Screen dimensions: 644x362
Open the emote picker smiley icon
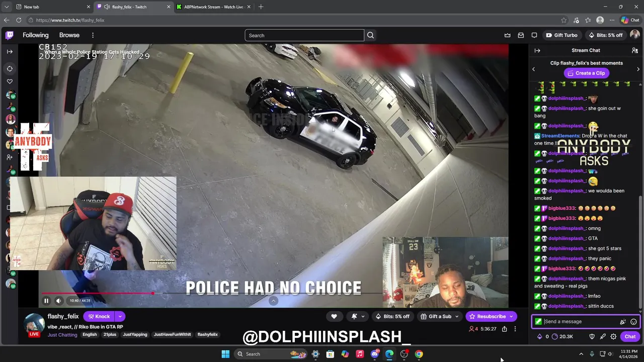tap(633, 322)
